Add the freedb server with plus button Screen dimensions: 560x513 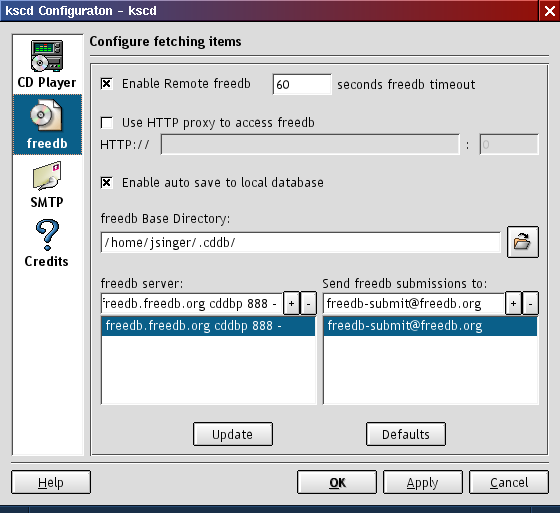point(291,304)
